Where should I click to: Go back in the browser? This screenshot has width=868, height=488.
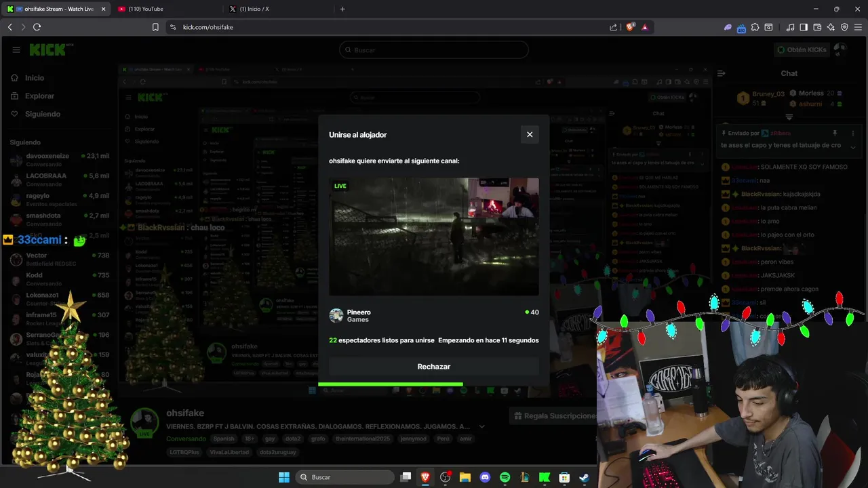(x=9, y=27)
